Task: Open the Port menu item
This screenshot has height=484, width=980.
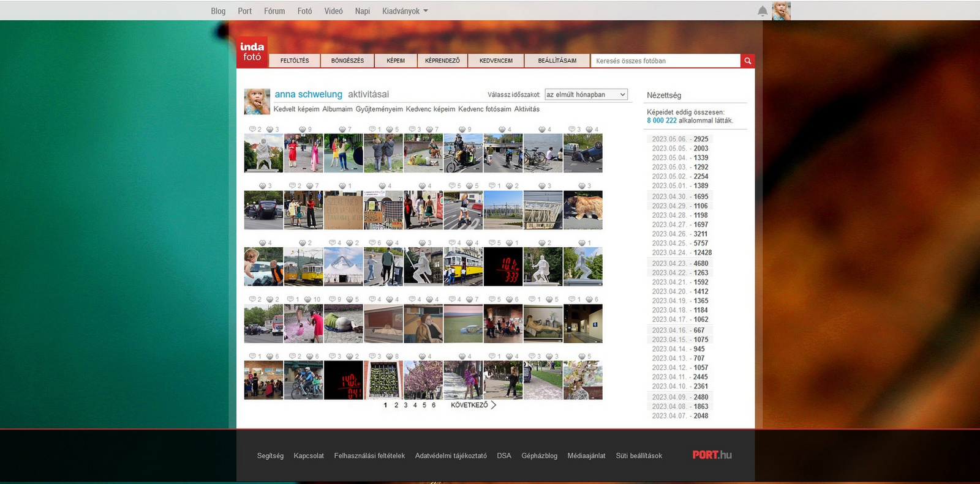Action: point(245,11)
